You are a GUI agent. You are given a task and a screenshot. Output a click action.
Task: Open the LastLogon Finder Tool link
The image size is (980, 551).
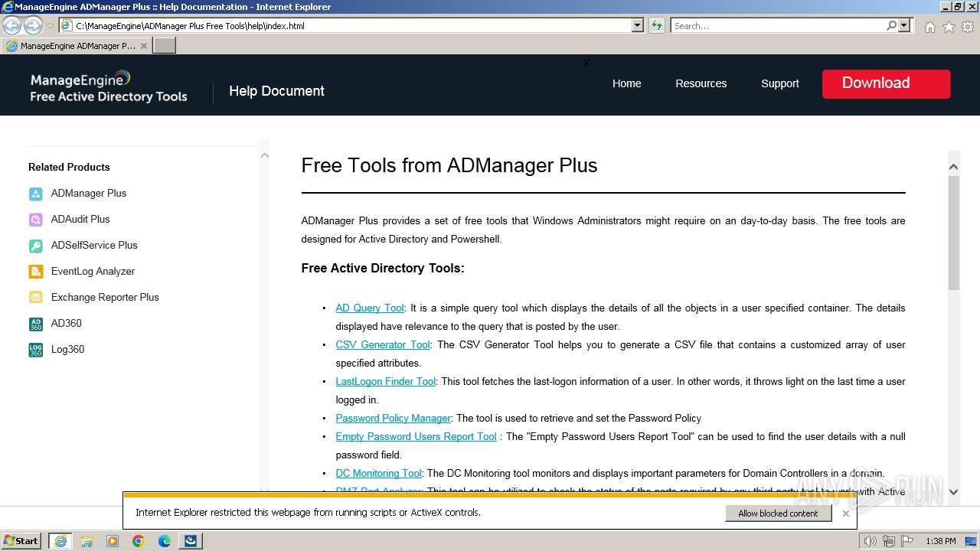point(386,382)
